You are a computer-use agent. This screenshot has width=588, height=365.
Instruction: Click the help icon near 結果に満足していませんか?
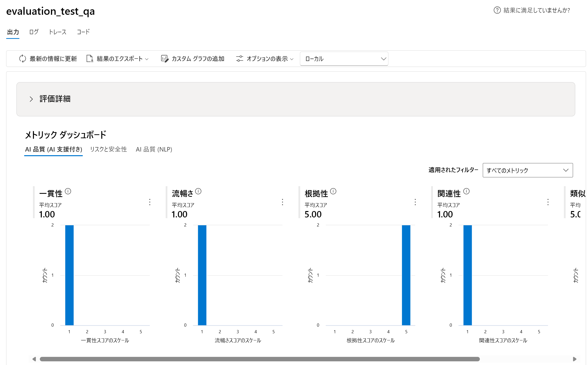pos(497,10)
